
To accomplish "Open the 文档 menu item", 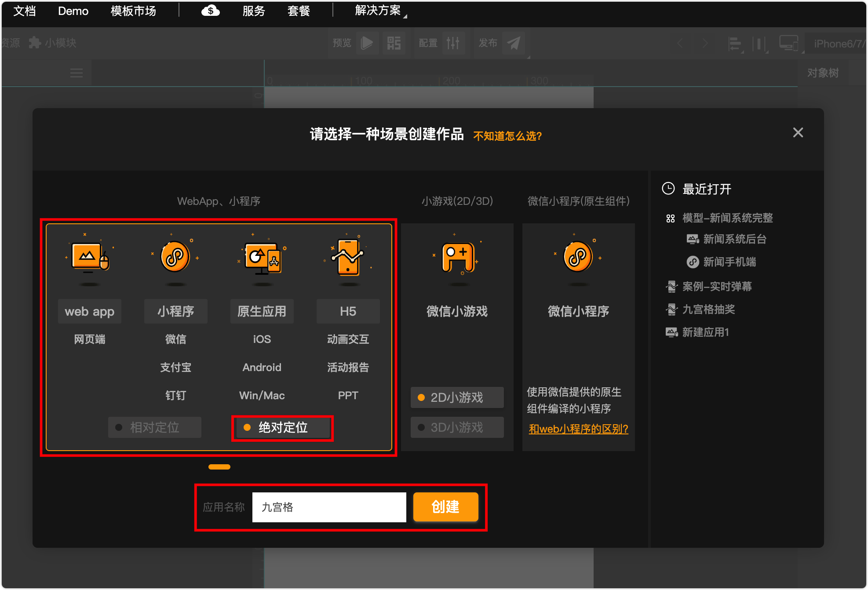I will 24,11.
